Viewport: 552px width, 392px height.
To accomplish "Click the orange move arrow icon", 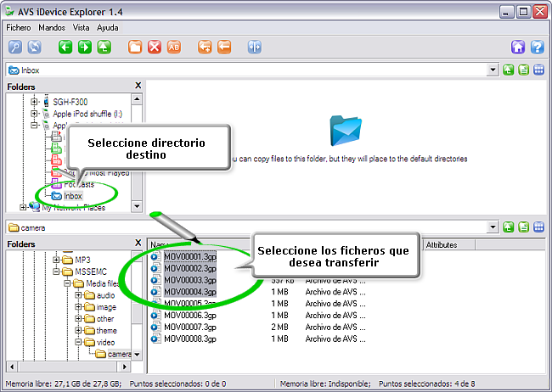I will point(224,47).
